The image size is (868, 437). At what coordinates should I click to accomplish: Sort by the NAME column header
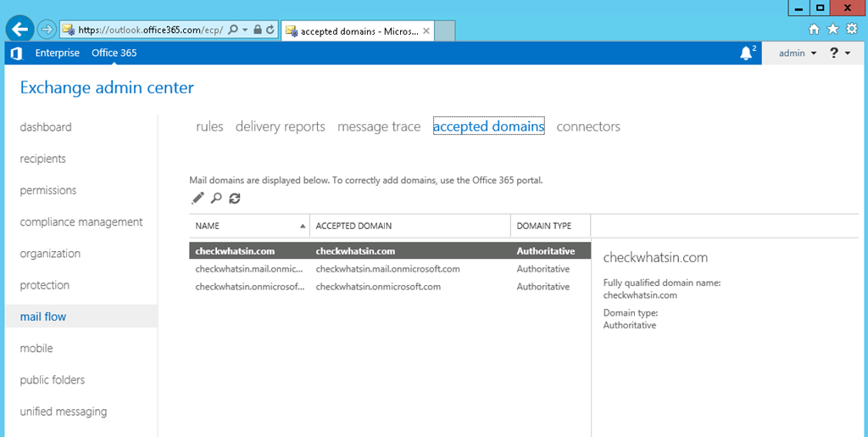(249, 226)
